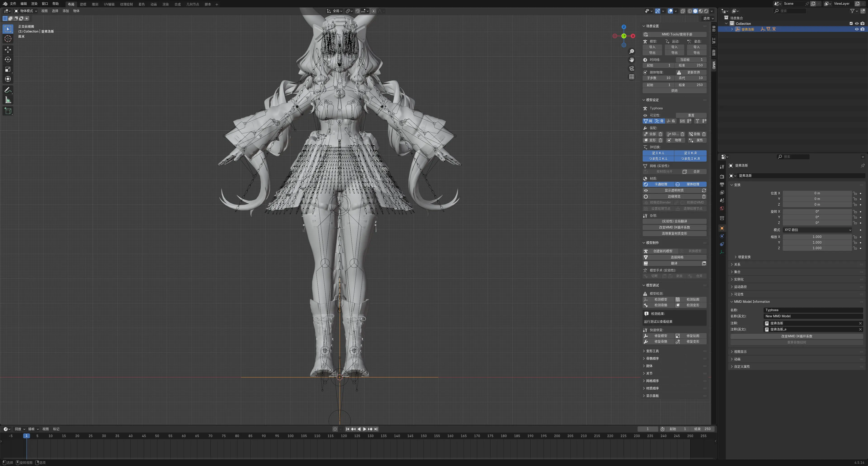Pick the Annotate pencil tool

click(x=8, y=90)
